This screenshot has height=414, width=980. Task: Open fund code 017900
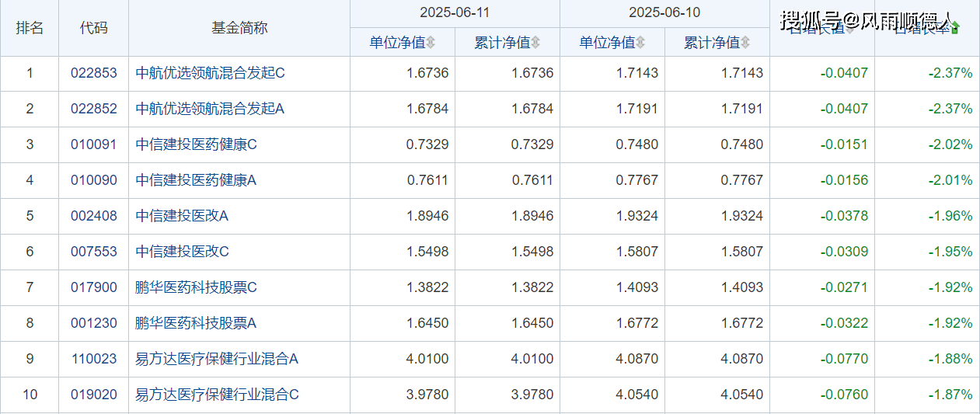point(94,287)
